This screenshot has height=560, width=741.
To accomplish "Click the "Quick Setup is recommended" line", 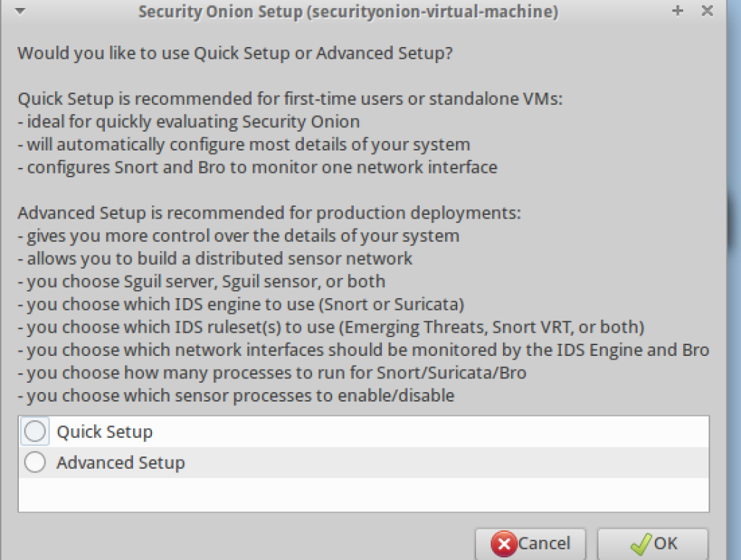I will click(289, 99).
